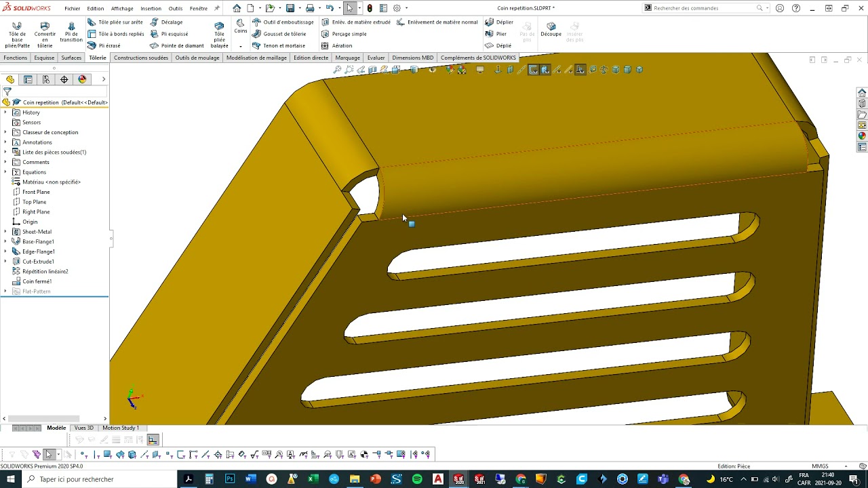Choose Tôle à bords repliés
The height and width of the screenshot is (488, 868).
point(116,34)
